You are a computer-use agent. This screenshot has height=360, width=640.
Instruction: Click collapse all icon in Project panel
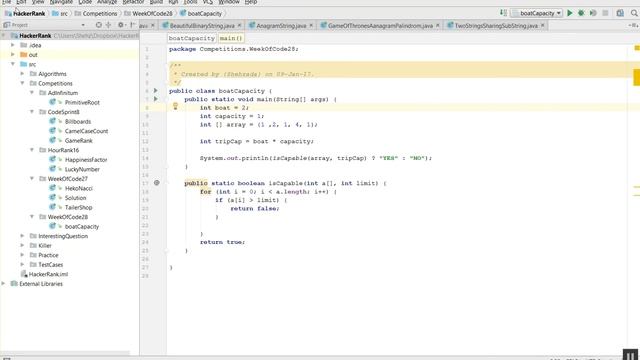[109, 25]
